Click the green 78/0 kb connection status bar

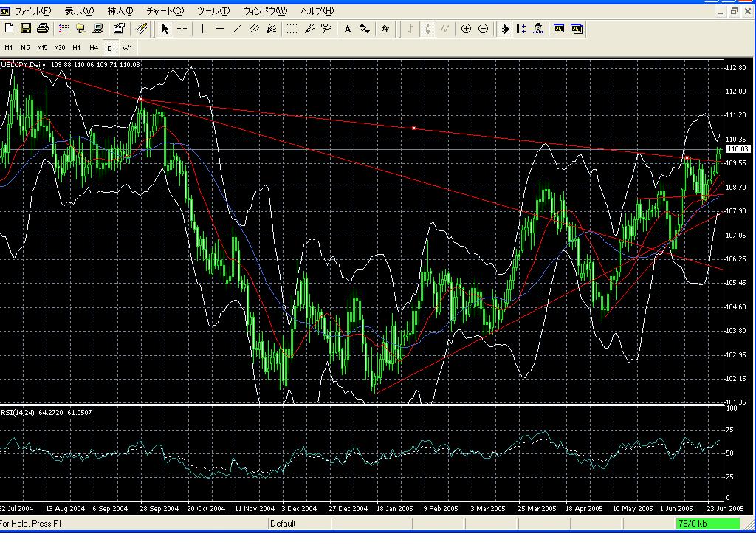pyautogui.click(x=708, y=524)
